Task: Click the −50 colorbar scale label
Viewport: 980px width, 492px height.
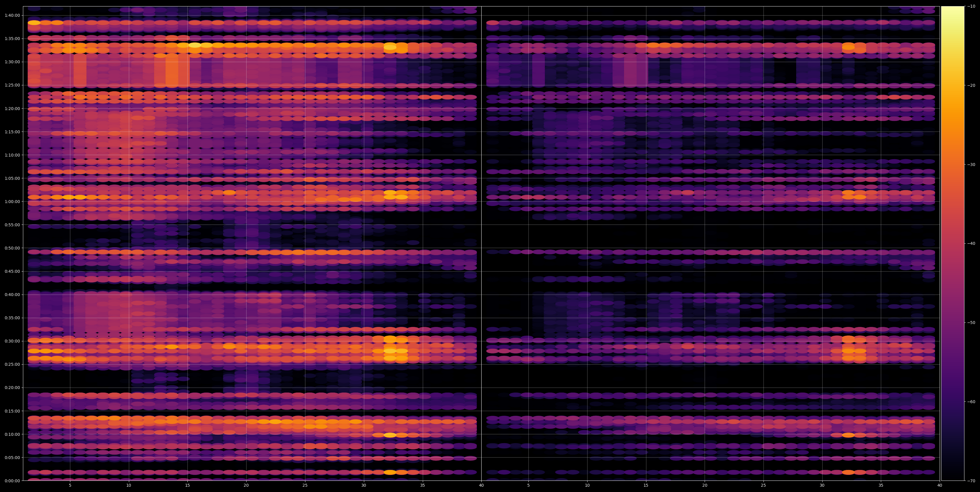Action: (971, 323)
